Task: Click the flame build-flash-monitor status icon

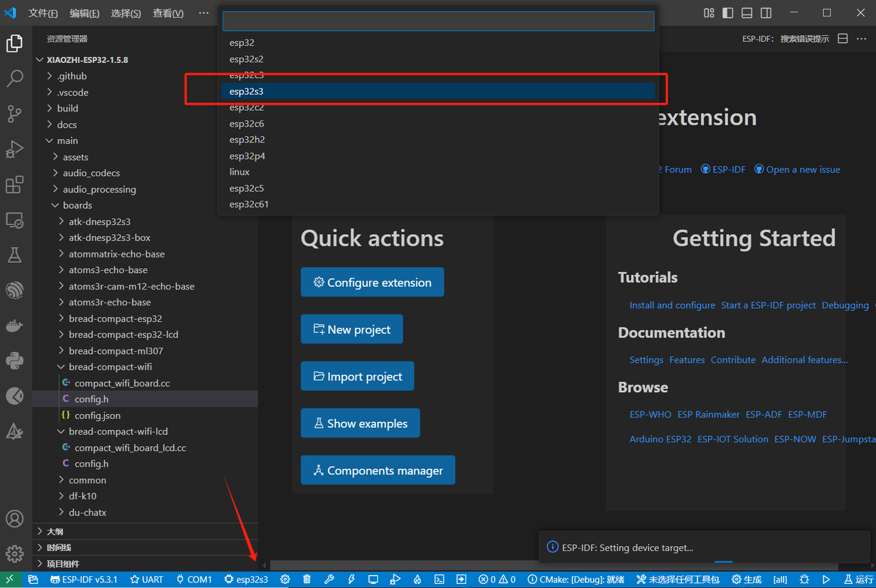Action: tap(417, 580)
